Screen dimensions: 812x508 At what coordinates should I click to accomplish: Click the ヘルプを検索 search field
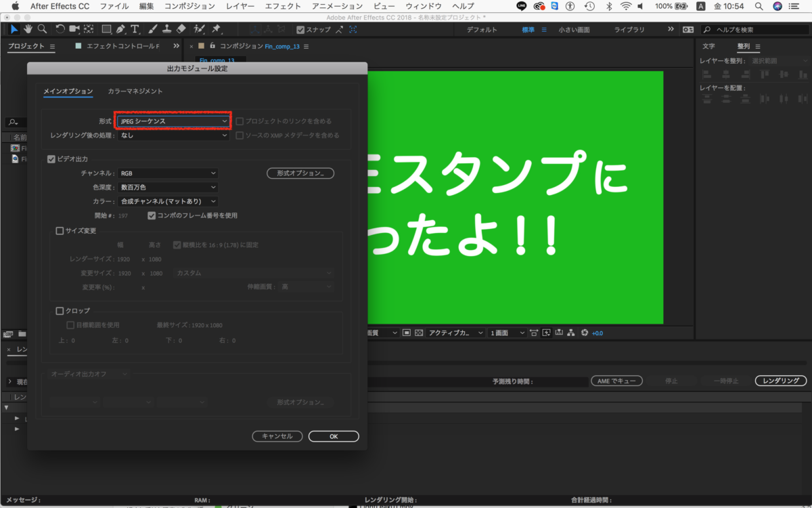pos(754,30)
